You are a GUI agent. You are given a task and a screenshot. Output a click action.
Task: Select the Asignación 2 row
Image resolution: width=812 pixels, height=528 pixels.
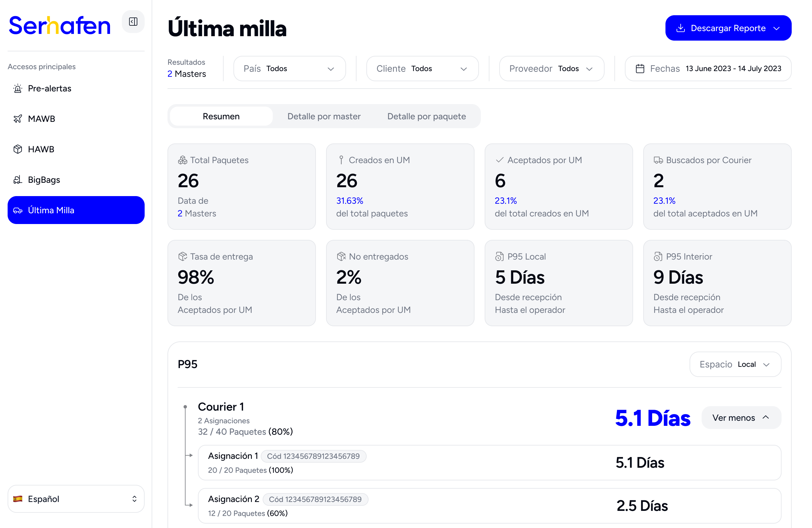click(x=489, y=505)
